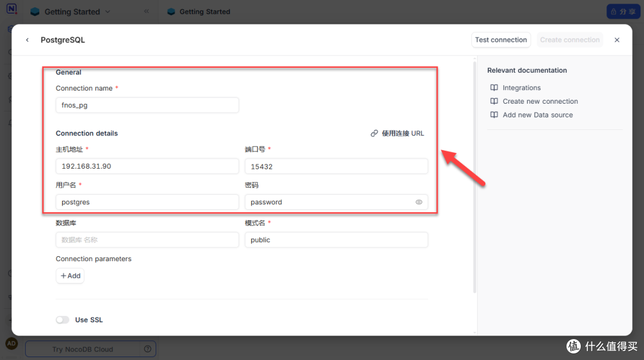644x360 pixels.
Task: Click Try NocoDB Cloud button
Action: tap(82, 349)
